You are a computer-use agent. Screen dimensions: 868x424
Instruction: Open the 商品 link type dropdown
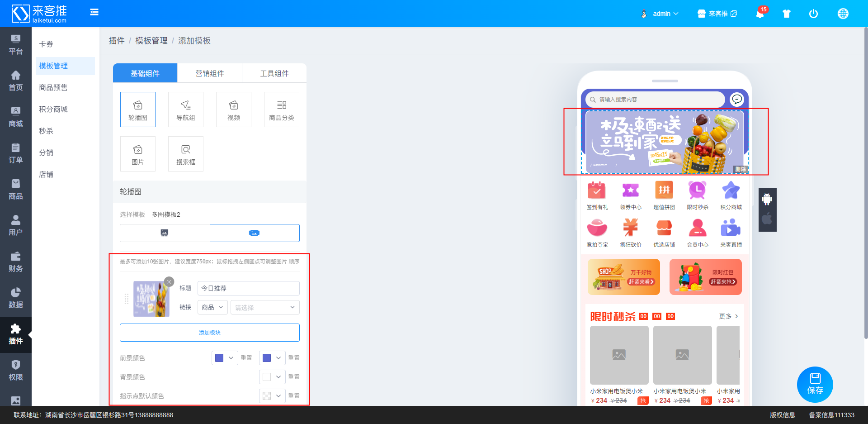212,307
